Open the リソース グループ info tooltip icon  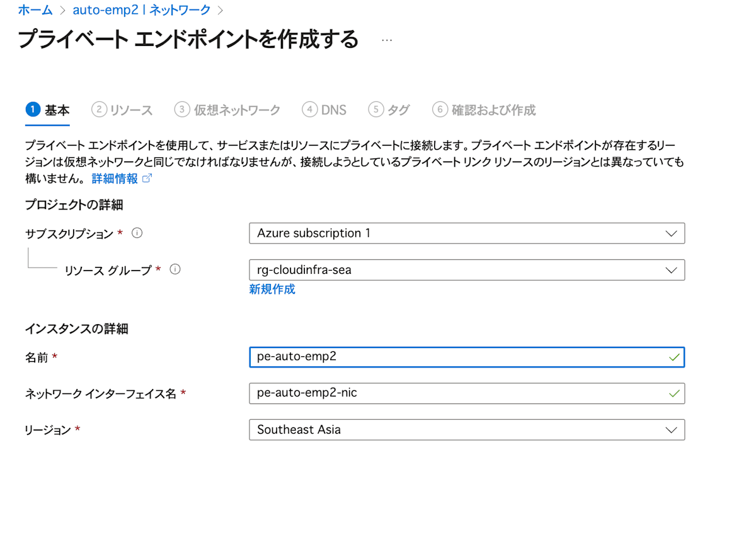click(175, 269)
